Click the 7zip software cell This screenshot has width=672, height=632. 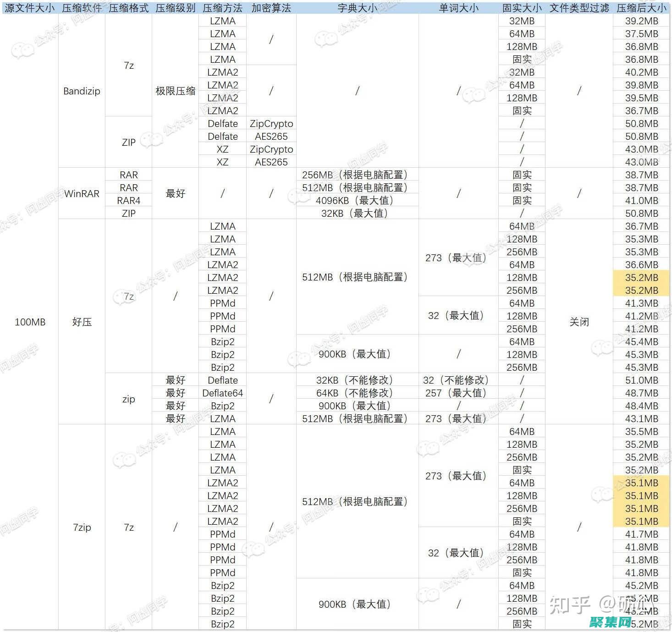click(82, 527)
